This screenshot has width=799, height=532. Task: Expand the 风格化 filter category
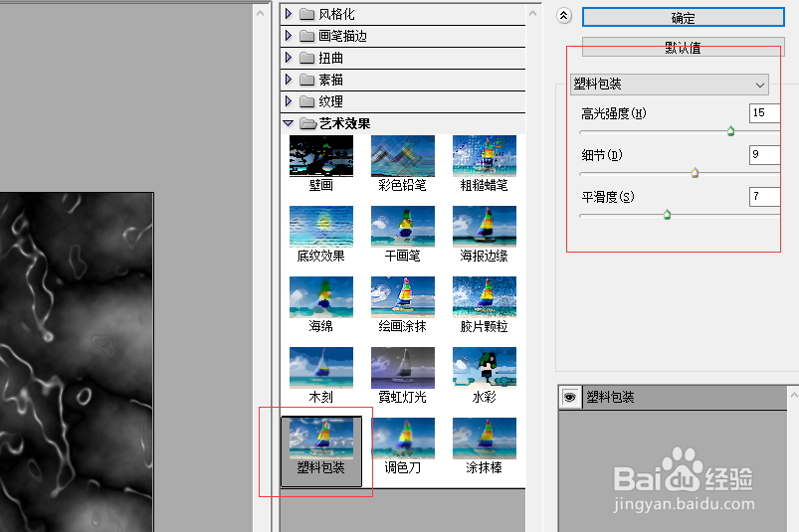[289, 14]
